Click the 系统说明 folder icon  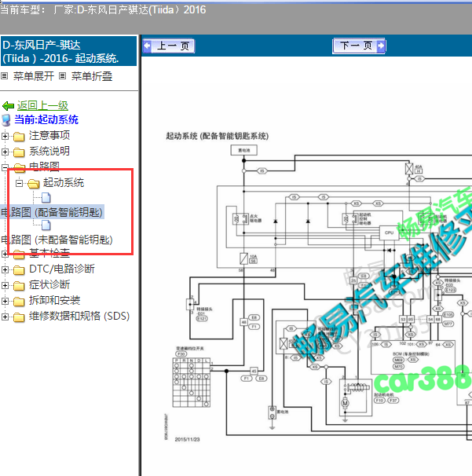19,152
